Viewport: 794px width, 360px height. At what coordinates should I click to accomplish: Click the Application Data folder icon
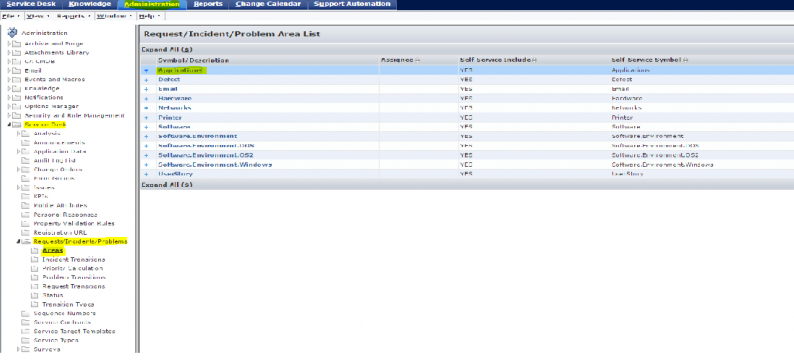tap(26, 151)
